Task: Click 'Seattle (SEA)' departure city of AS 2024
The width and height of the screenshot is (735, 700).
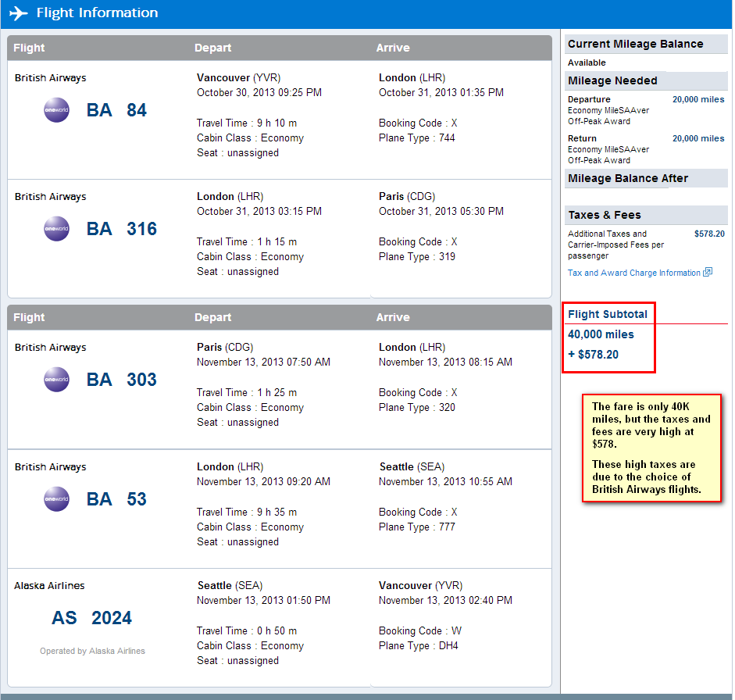Action: click(x=230, y=586)
